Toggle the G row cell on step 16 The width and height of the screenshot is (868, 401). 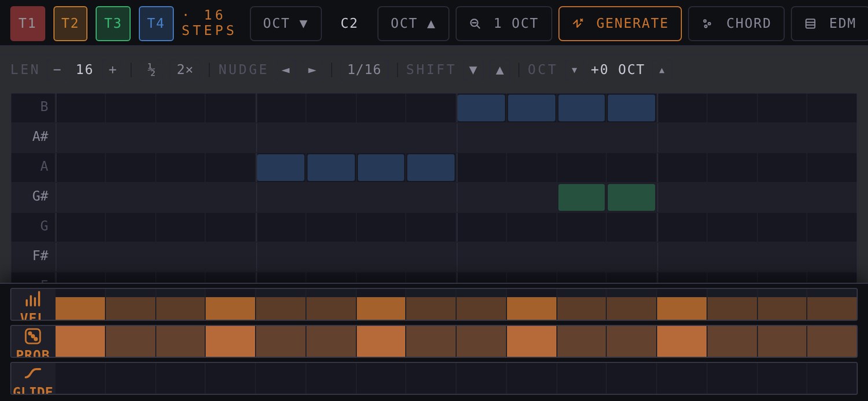(x=832, y=227)
